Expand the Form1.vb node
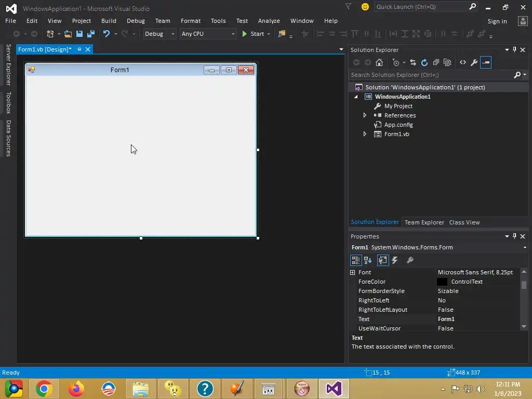 [x=365, y=134]
